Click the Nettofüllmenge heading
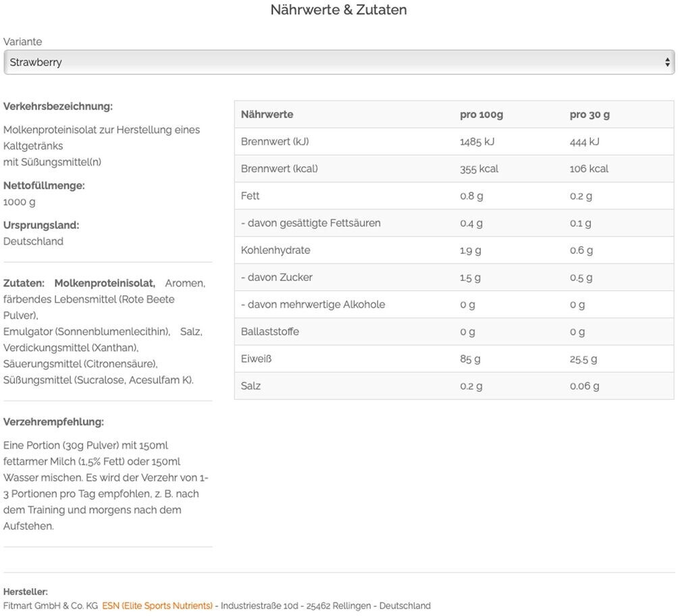The width and height of the screenshot is (678, 616). [x=44, y=185]
